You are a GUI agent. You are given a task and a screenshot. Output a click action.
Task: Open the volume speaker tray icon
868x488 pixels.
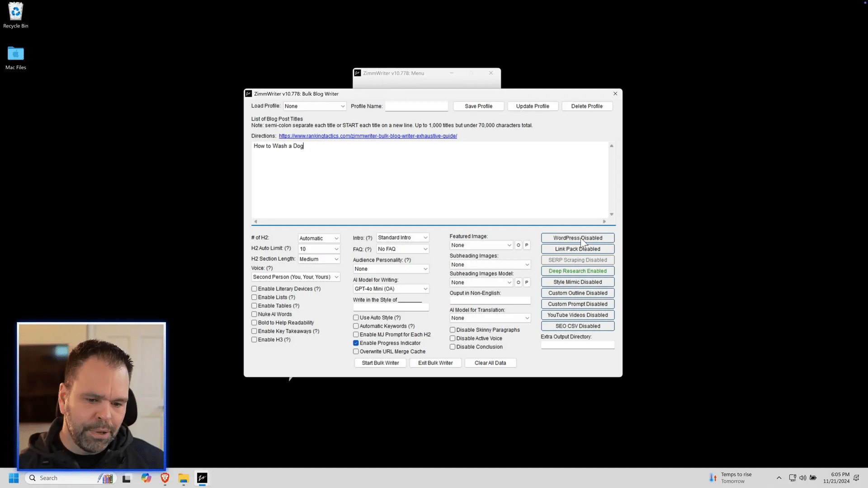point(803,478)
